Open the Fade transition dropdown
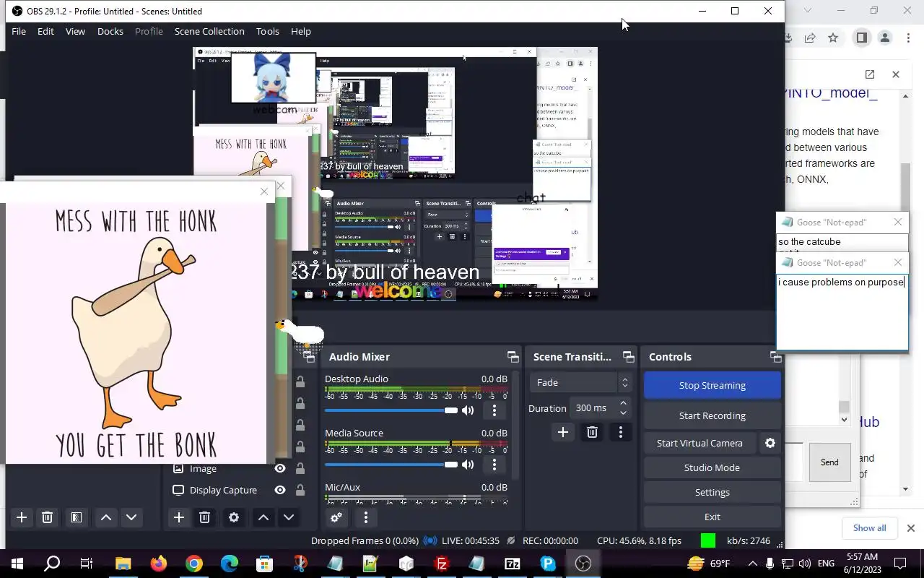924x578 pixels. (581, 382)
